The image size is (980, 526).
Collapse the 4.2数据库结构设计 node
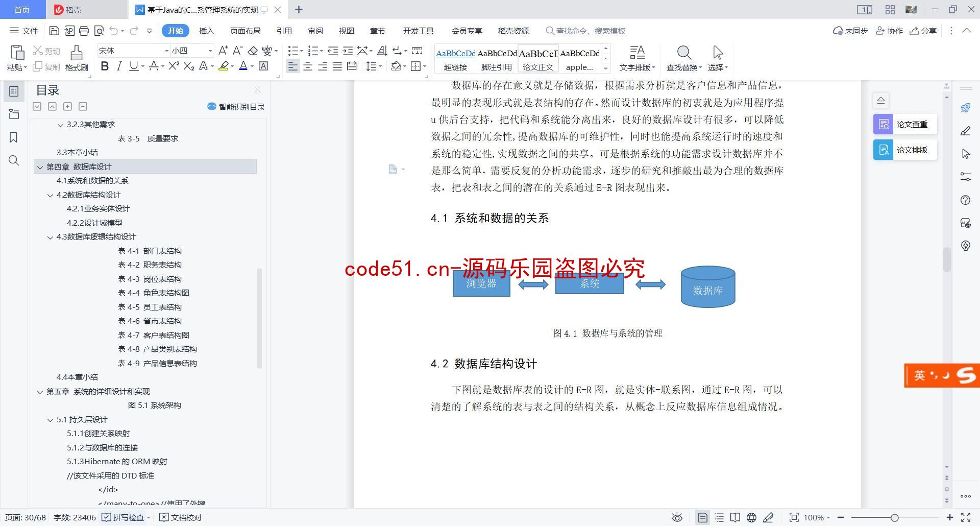(50, 195)
